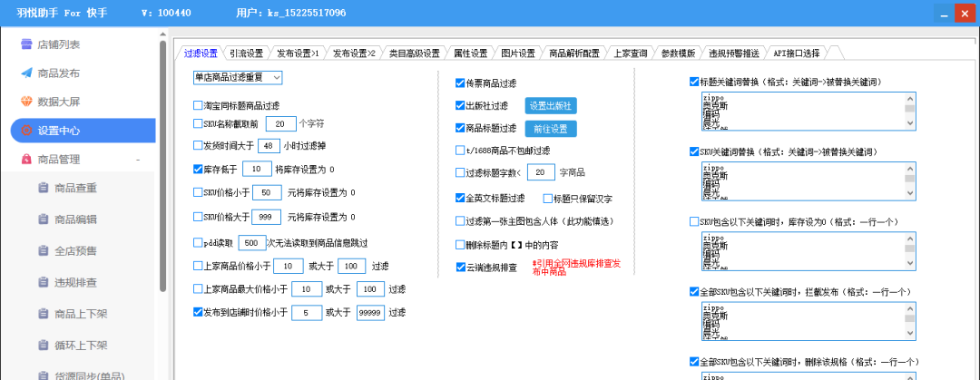
Task: Enable 标题只保留汉字 checkbox
Action: [547, 198]
